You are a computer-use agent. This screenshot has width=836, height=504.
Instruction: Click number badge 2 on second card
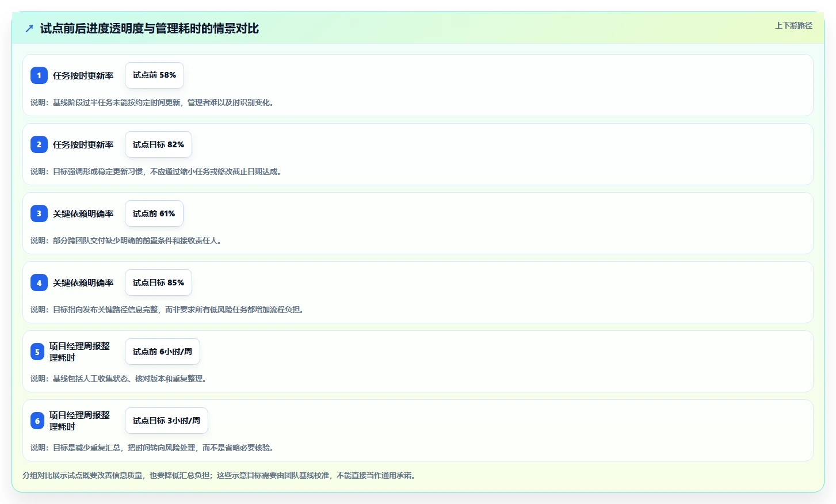pyautogui.click(x=39, y=144)
